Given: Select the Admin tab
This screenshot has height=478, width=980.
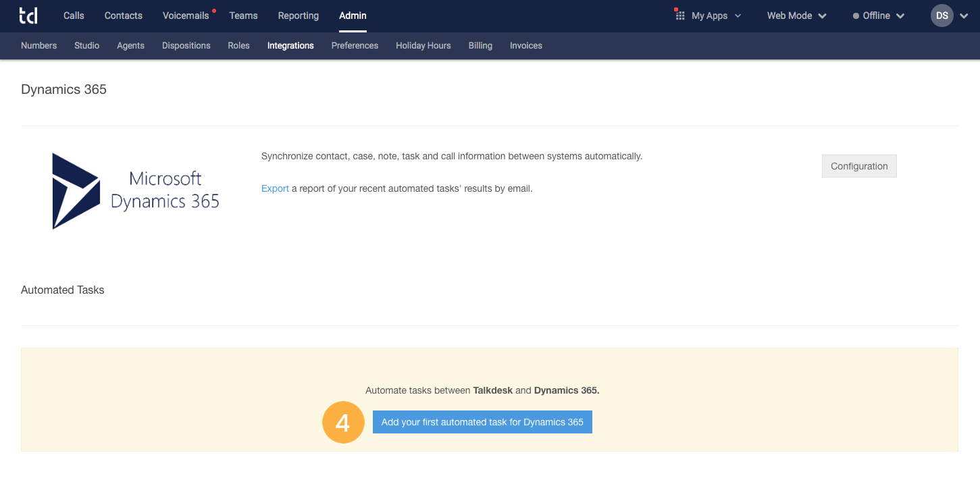Looking at the screenshot, I should (353, 16).
